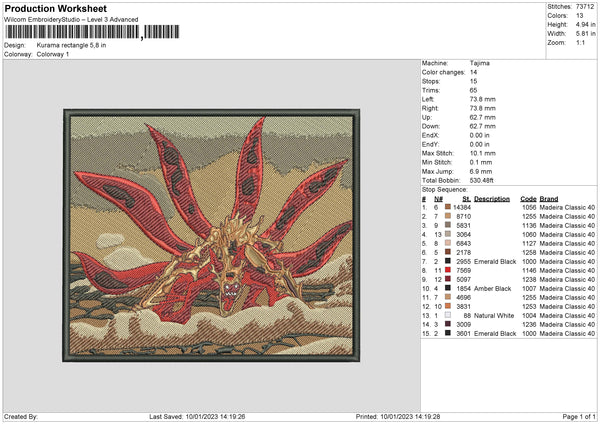Click dark red swatch for stop 9 (5097 stitches)
Image resolution: width=600 pixels, height=424 pixels.
click(x=448, y=279)
